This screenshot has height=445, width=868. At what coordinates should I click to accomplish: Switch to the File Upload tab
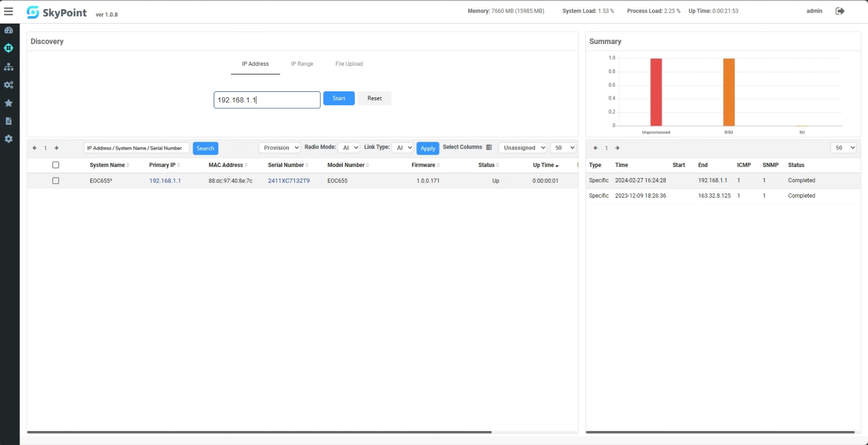click(349, 64)
